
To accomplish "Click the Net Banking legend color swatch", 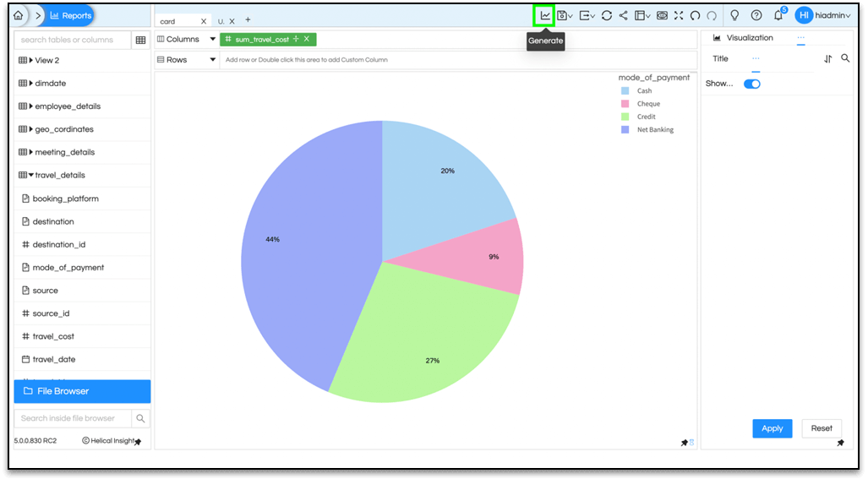I will pyautogui.click(x=625, y=129).
